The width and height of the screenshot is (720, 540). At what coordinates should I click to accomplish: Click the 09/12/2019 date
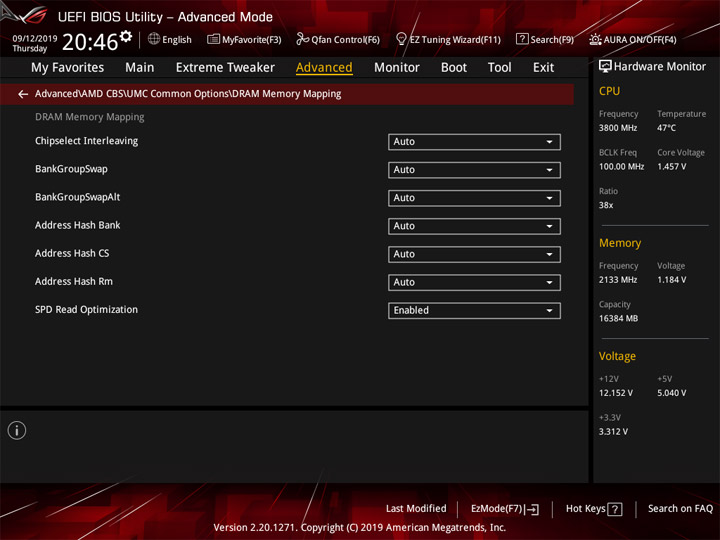click(35, 39)
